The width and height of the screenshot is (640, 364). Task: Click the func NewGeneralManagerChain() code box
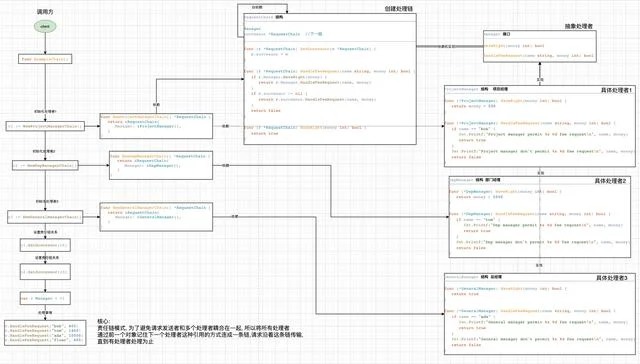156,217
